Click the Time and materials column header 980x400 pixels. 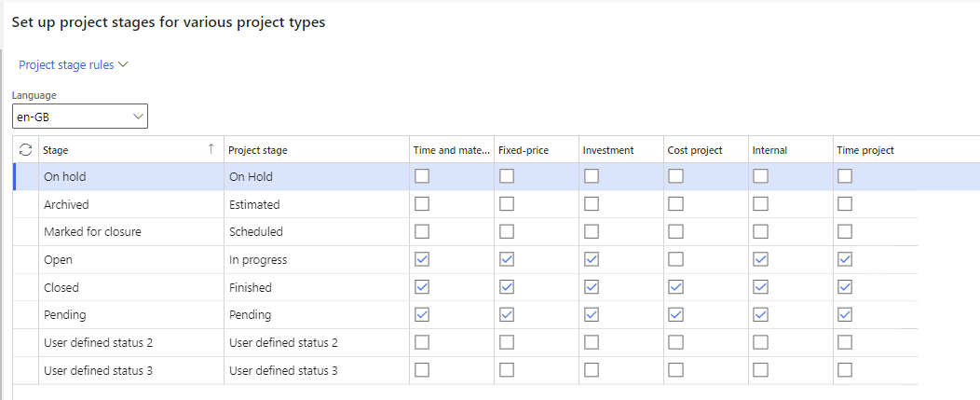point(451,150)
